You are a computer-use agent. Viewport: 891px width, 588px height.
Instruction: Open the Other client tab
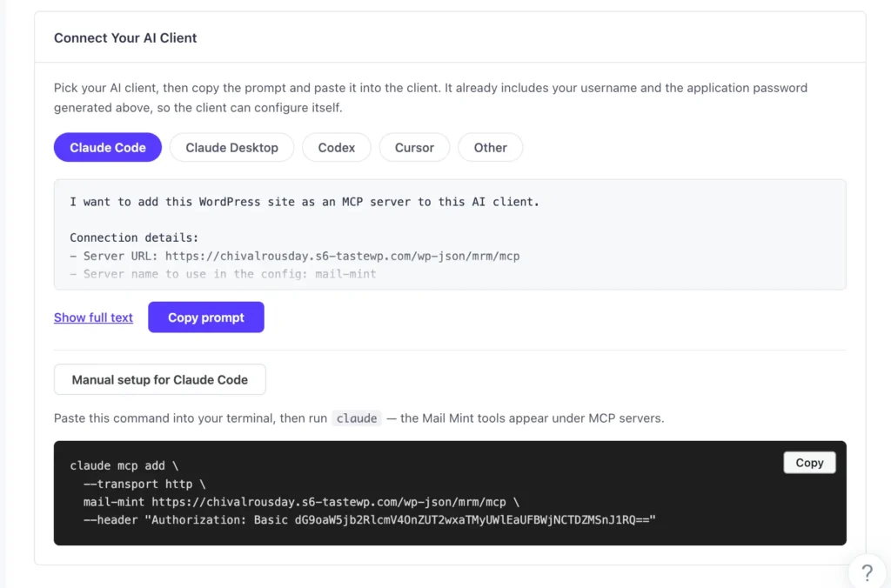(491, 147)
